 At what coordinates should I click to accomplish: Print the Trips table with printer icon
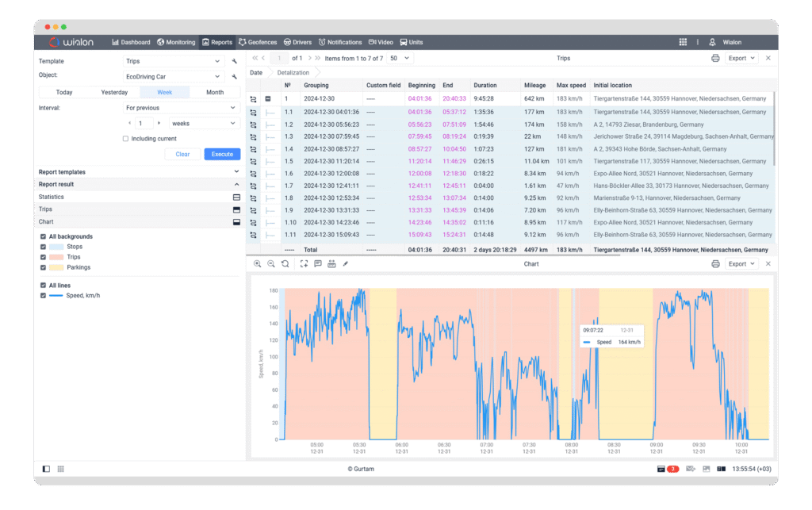click(x=715, y=58)
